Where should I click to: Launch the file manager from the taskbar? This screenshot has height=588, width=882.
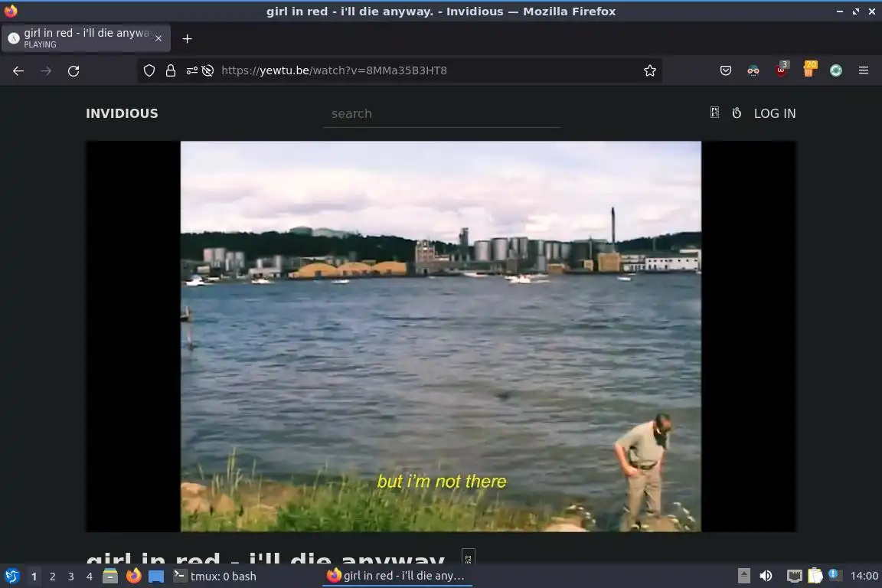[x=110, y=577]
